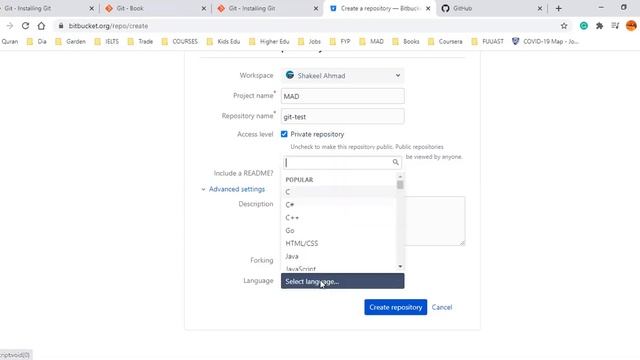Open the Jobs bookmarks folder
Image resolution: width=640 pixels, height=360 pixels.
click(x=309, y=41)
